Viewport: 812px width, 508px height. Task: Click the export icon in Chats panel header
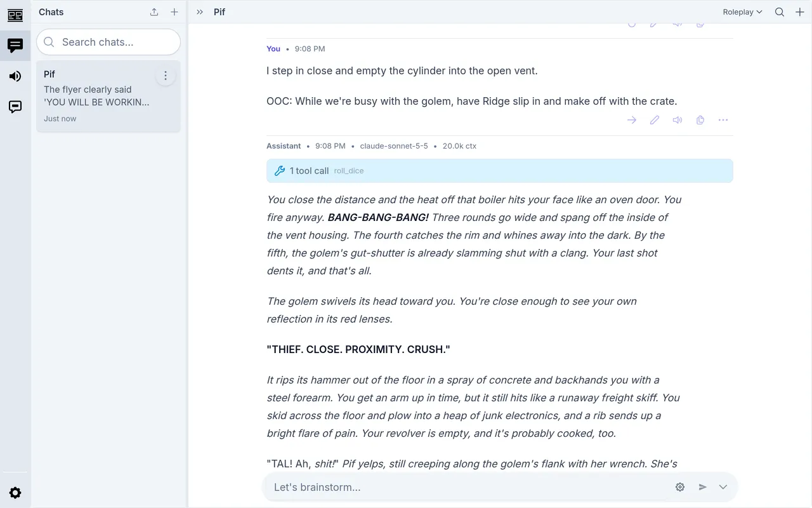tap(154, 12)
